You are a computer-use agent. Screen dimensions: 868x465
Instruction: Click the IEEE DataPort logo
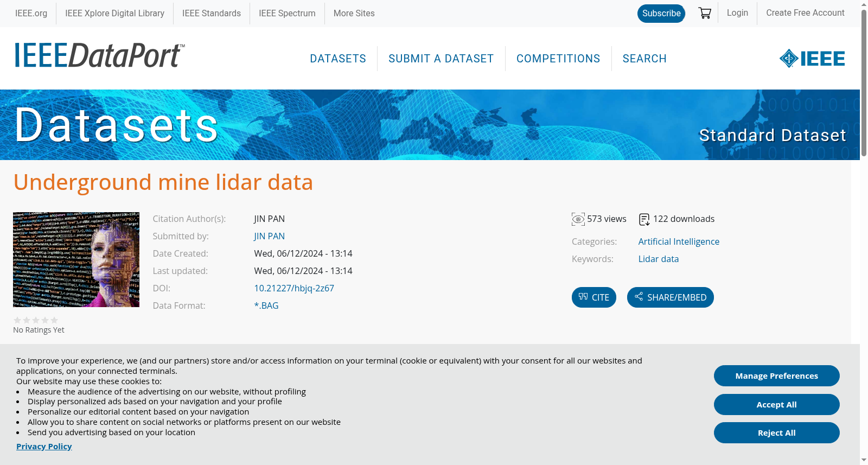pyautogui.click(x=99, y=56)
